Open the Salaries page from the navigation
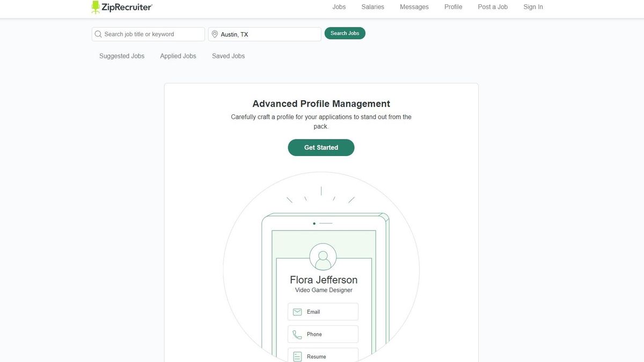This screenshot has width=644, height=362. point(372,6)
